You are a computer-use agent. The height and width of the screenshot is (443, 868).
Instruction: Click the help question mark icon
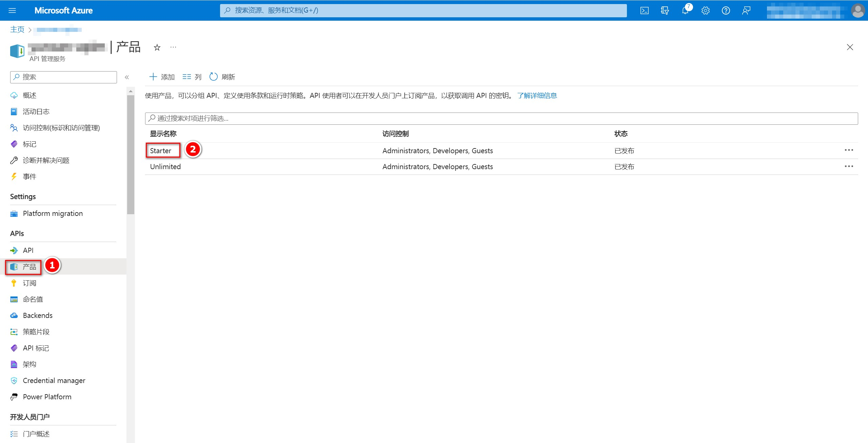click(726, 11)
